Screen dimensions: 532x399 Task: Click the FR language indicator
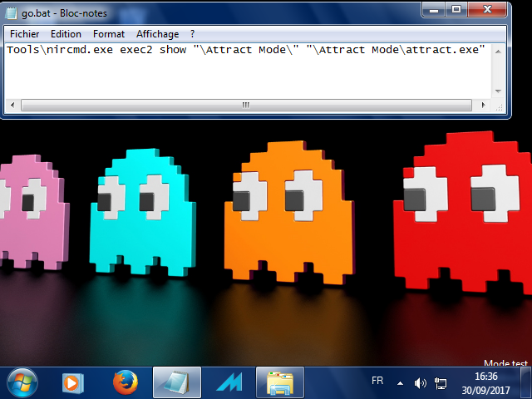point(377,381)
